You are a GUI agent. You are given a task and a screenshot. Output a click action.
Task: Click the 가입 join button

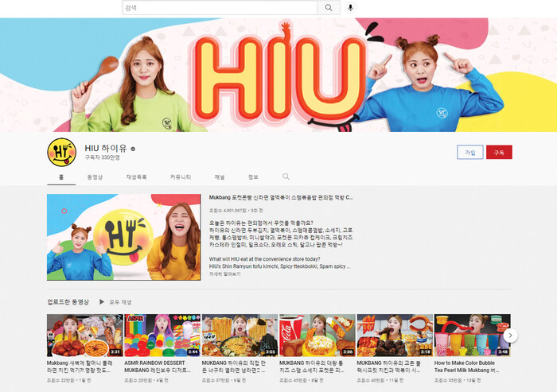click(470, 153)
